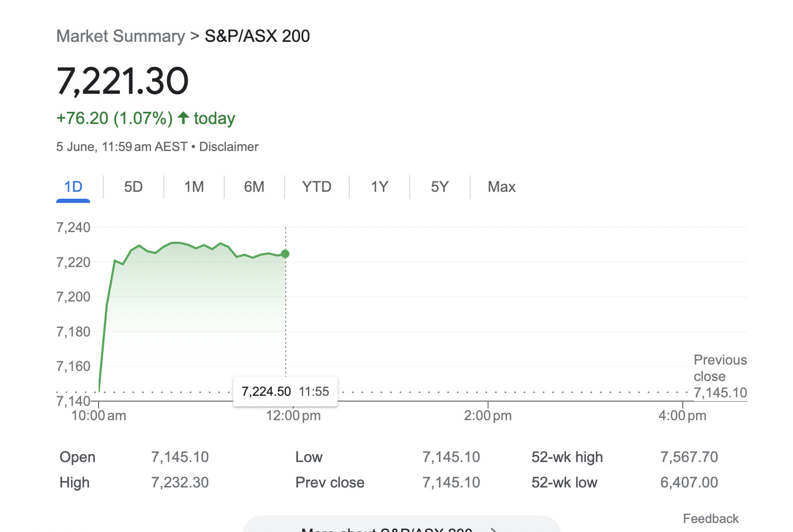Click the Feedback link
Image resolution: width=793 pixels, height=532 pixels.
coord(710,519)
